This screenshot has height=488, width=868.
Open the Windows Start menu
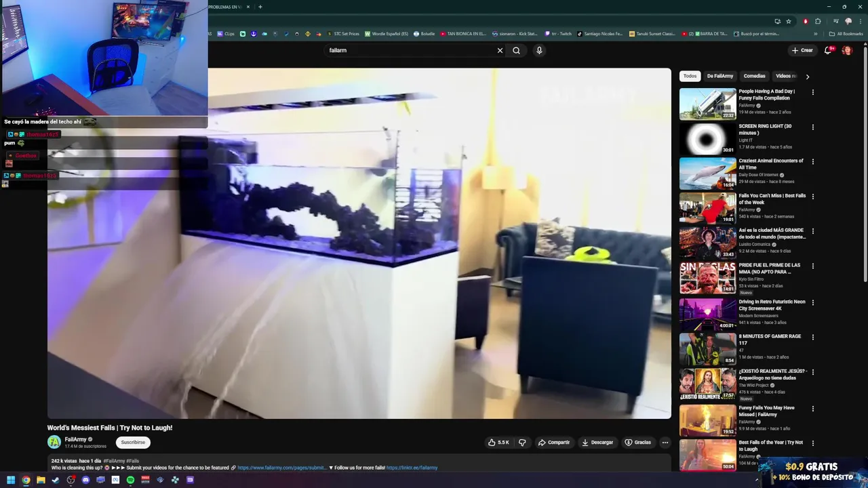pos(11,480)
